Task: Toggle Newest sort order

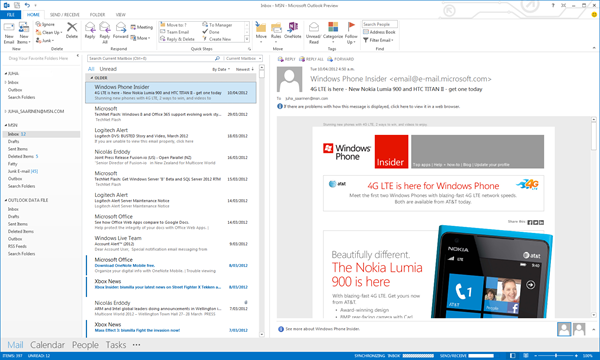Action: pos(245,70)
